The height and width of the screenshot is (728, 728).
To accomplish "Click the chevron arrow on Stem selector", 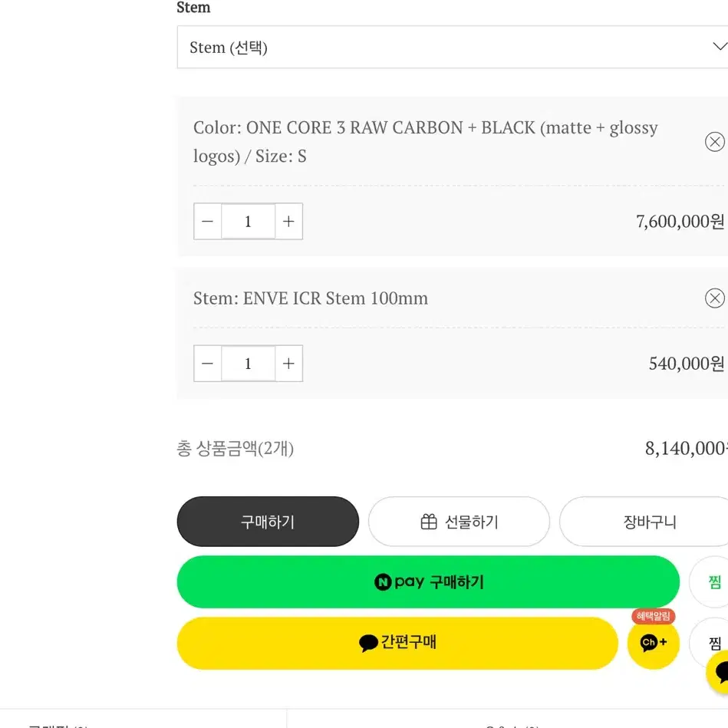I will pyautogui.click(x=720, y=47).
